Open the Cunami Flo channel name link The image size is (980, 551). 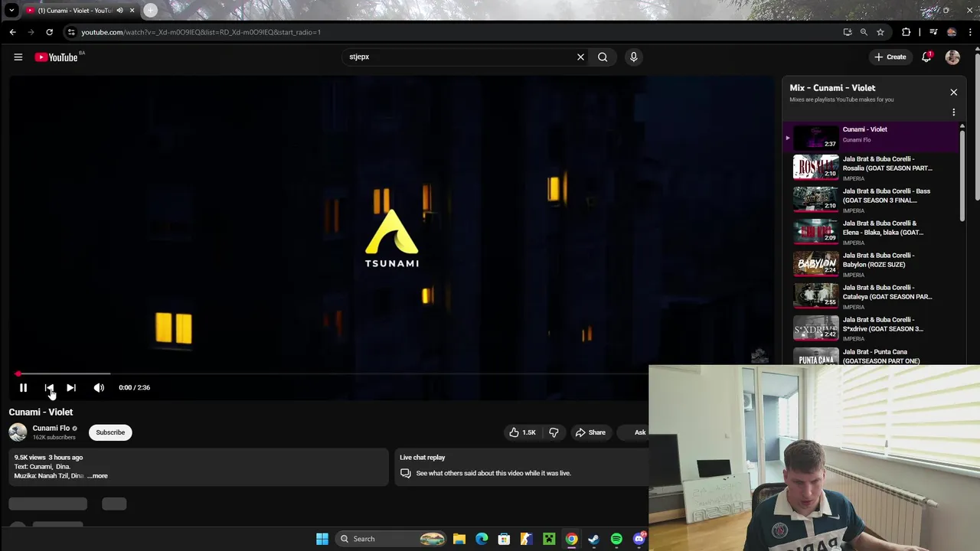click(x=51, y=428)
